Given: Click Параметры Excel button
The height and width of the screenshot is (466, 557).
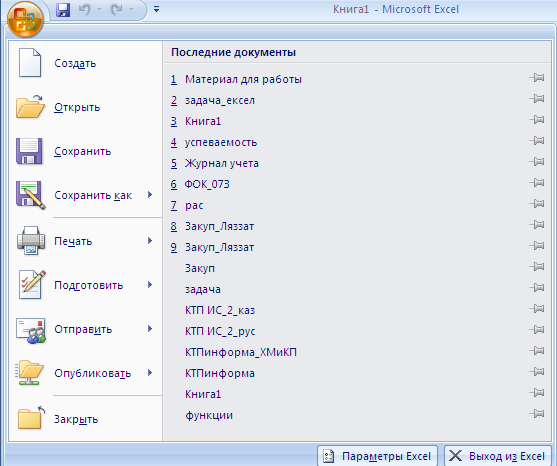Looking at the screenshot, I should click(x=378, y=456).
